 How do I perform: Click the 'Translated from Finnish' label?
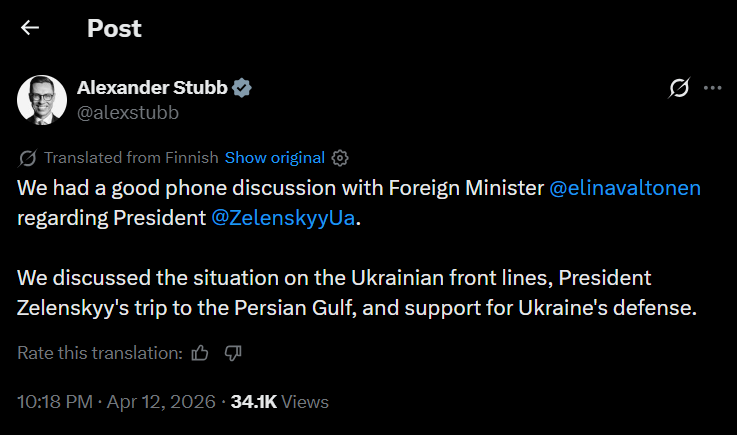(x=130, y=158)
